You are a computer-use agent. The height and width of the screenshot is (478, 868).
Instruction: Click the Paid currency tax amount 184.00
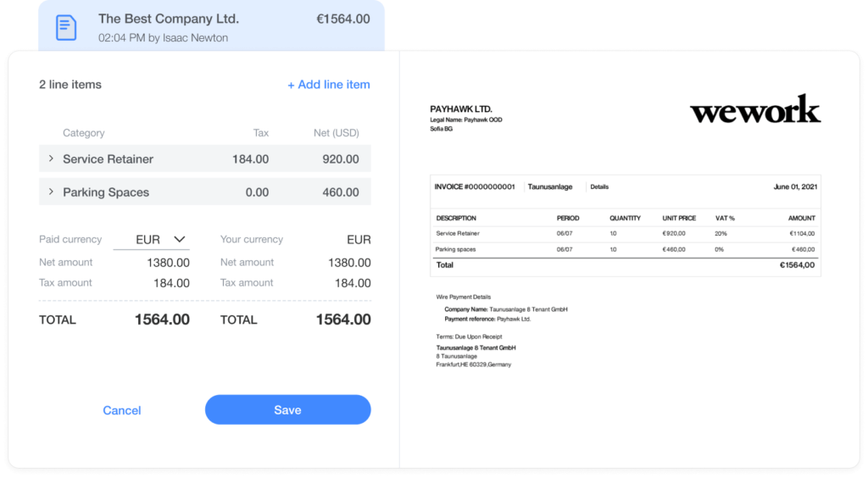coord(171,283)
